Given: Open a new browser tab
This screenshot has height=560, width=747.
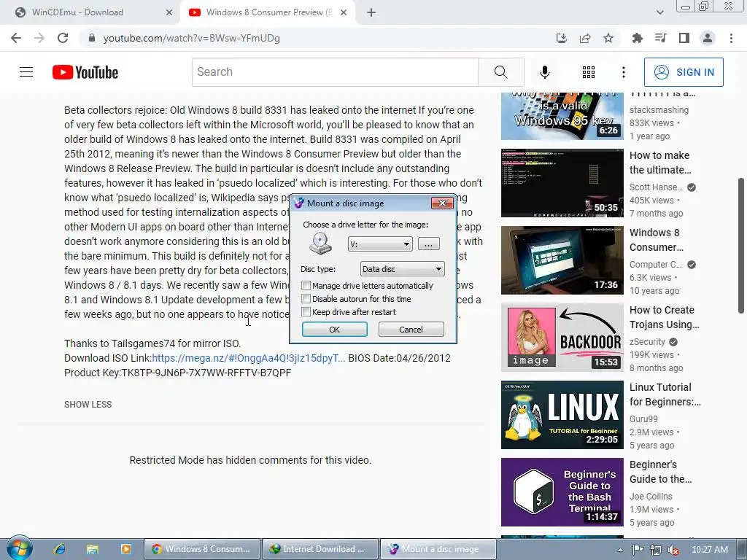Looking at the screenshot, I should pyautogui.click(x=371, y=12).
